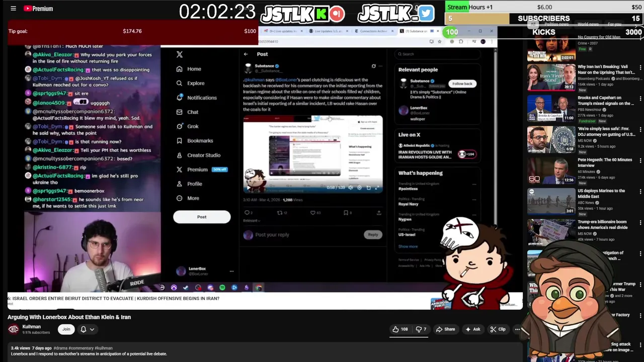The image size is (644, 362).
Task: Open the Vali Nasr Bloomberg video thumbnail
Action: (x=551, y=77)
